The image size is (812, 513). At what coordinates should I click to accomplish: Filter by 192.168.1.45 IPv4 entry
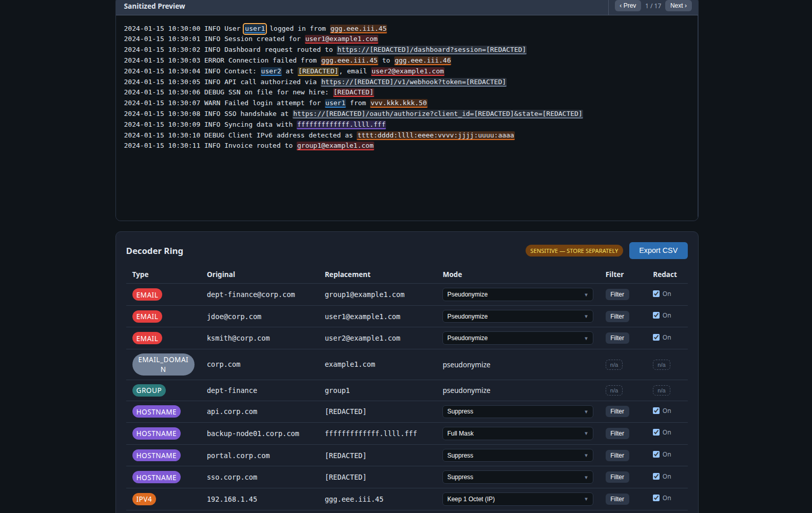point(617,499)
